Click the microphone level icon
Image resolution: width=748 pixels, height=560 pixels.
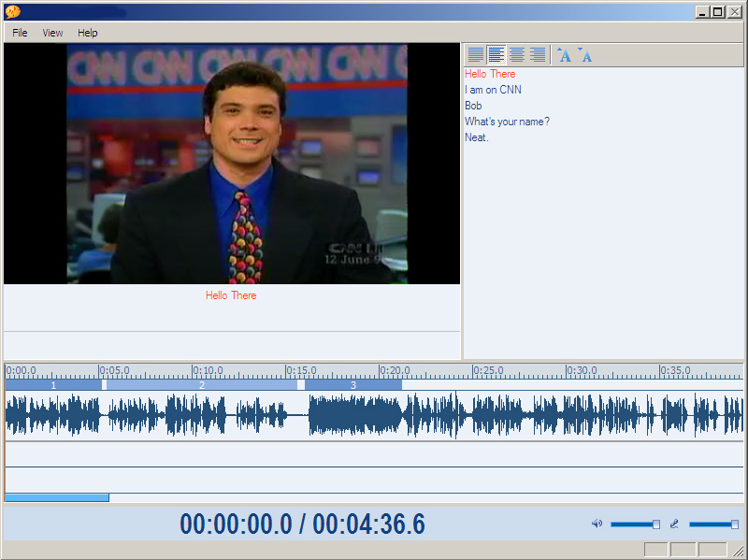pyautogui.click(x=674, y=524)
